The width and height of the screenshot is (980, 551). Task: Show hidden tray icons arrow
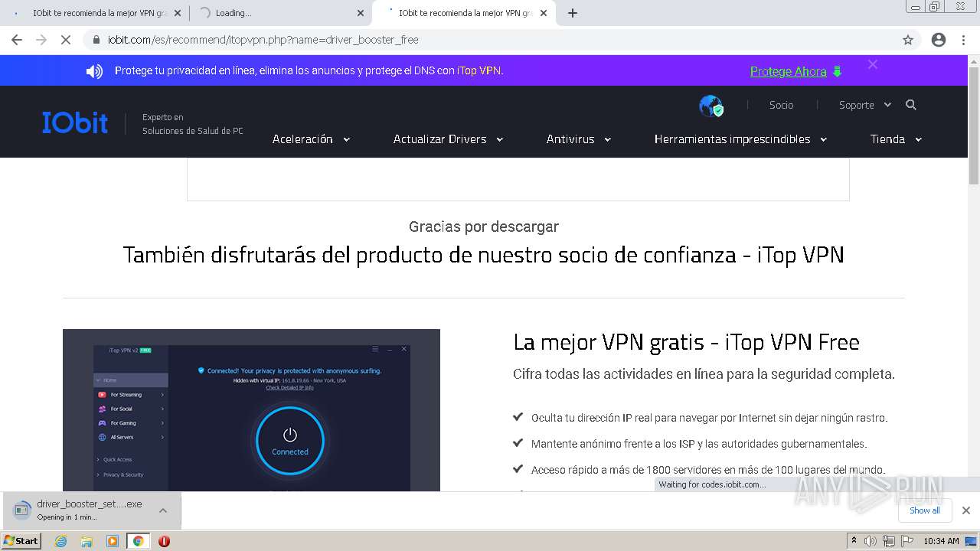pyautogui.click(x=854, y=541)
